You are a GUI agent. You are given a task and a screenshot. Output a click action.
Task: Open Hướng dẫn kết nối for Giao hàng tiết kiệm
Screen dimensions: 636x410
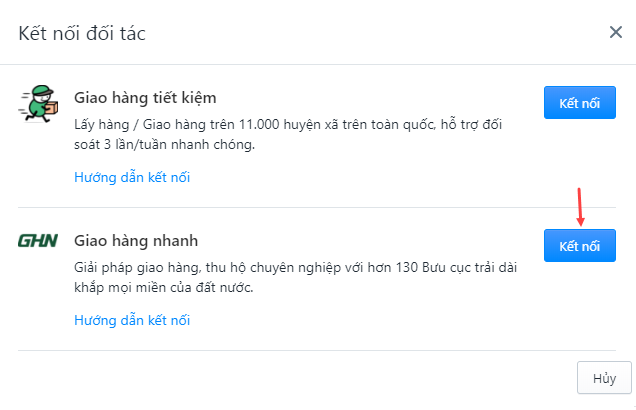(x=132, y=177)
